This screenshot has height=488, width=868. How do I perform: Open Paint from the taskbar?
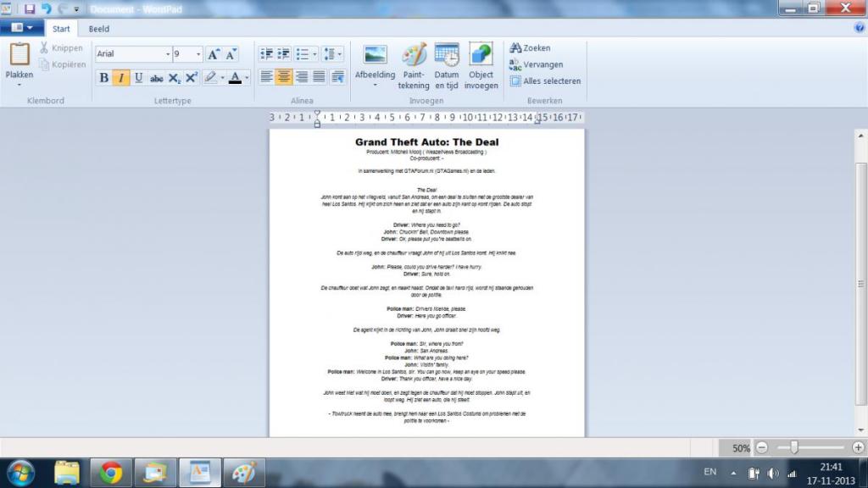[243, 473]
